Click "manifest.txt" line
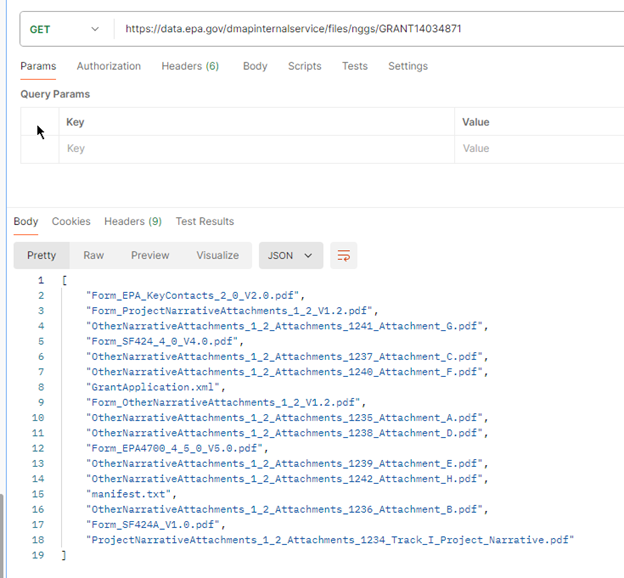Screen dimensions: 624x578 (129, 494)
